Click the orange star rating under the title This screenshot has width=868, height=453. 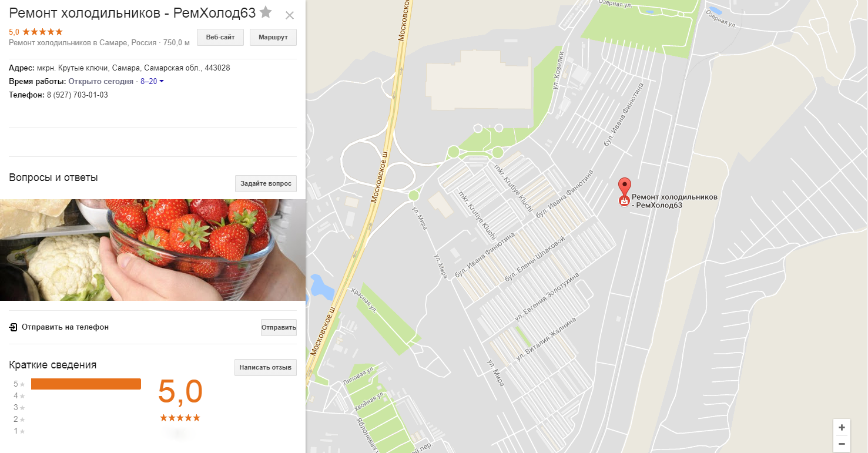(x=42, y=32)
